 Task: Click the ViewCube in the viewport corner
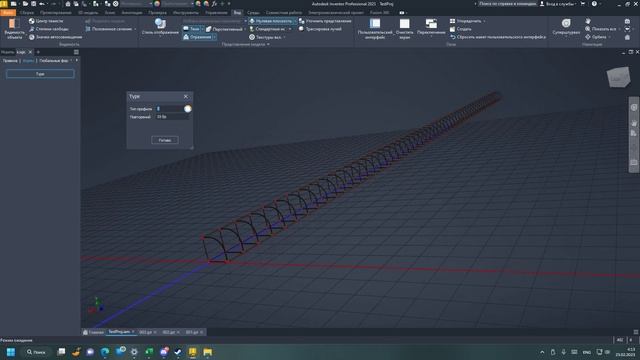[618, 77]
